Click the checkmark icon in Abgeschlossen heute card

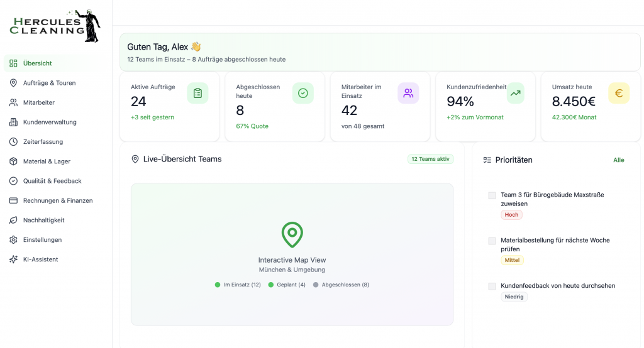[303, 94]
